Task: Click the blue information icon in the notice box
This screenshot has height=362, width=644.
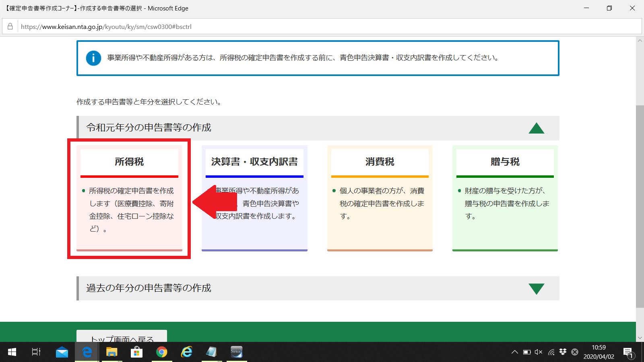Action: click(93, 58)
